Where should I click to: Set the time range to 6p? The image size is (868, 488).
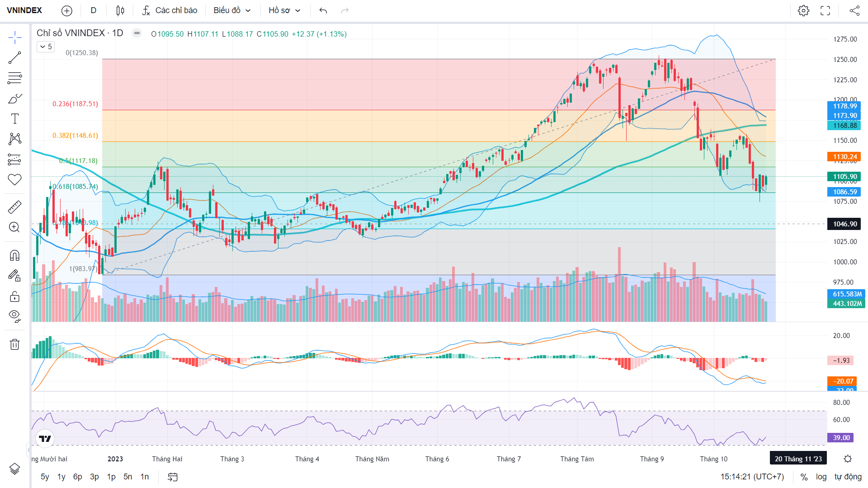78,477
